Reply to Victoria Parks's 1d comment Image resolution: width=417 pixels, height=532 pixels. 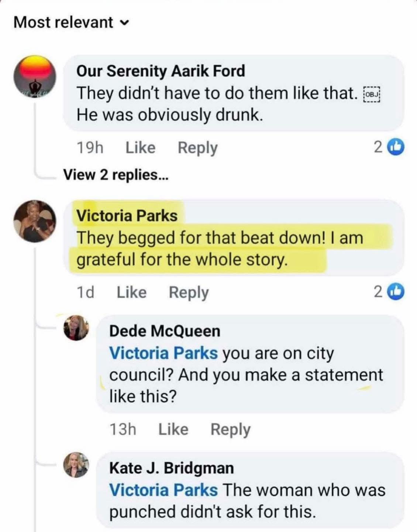(189, 293)
